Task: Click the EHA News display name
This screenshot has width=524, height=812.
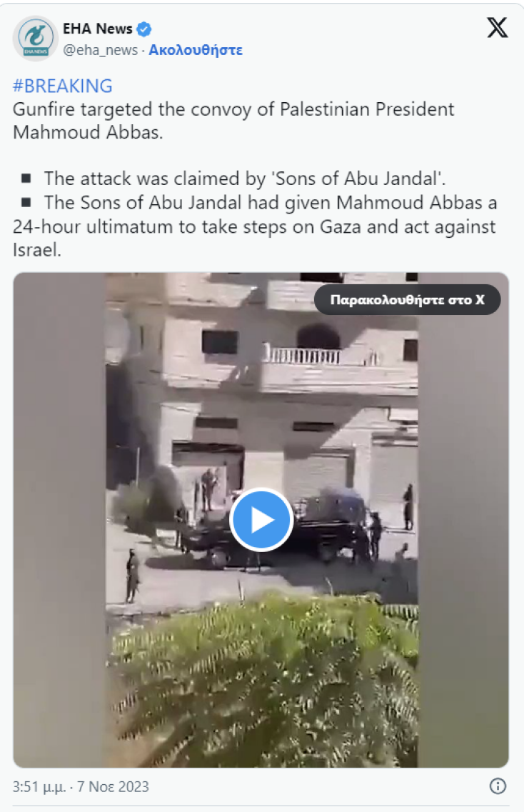Action: (x=98, y=29)
